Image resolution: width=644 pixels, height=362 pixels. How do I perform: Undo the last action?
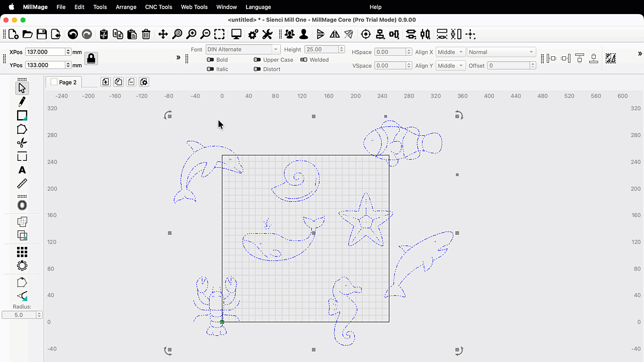click(x=73, y=34)
